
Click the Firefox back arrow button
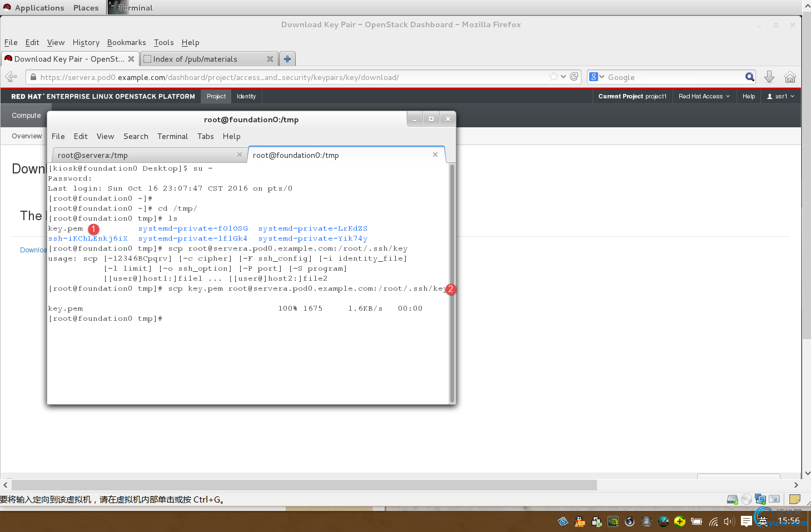tap(11, 77)
